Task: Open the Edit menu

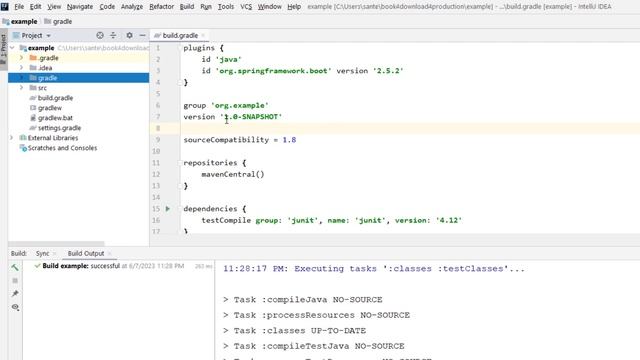Action: pyautogui.click(x=35, y=7)
